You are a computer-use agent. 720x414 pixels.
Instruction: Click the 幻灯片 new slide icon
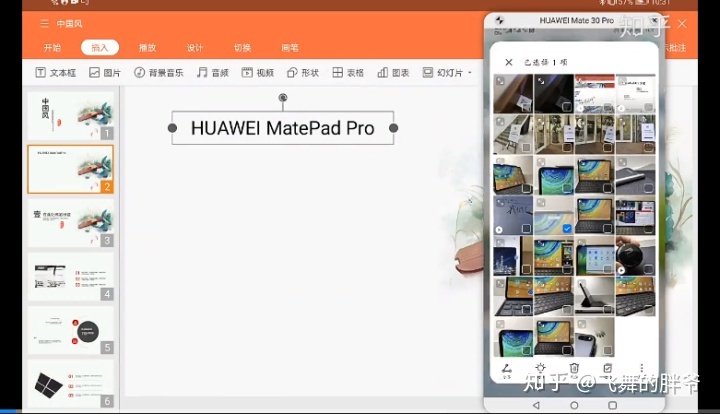point(428,73)
